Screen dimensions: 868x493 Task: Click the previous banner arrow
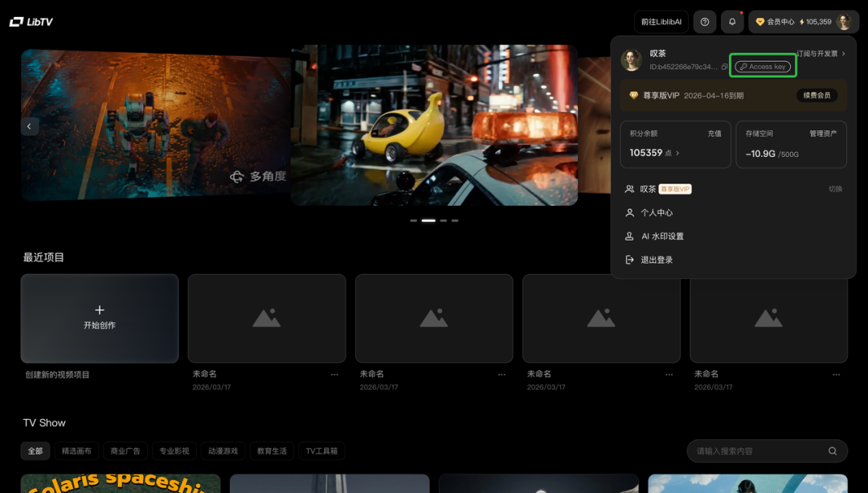[x=30, y=126]
